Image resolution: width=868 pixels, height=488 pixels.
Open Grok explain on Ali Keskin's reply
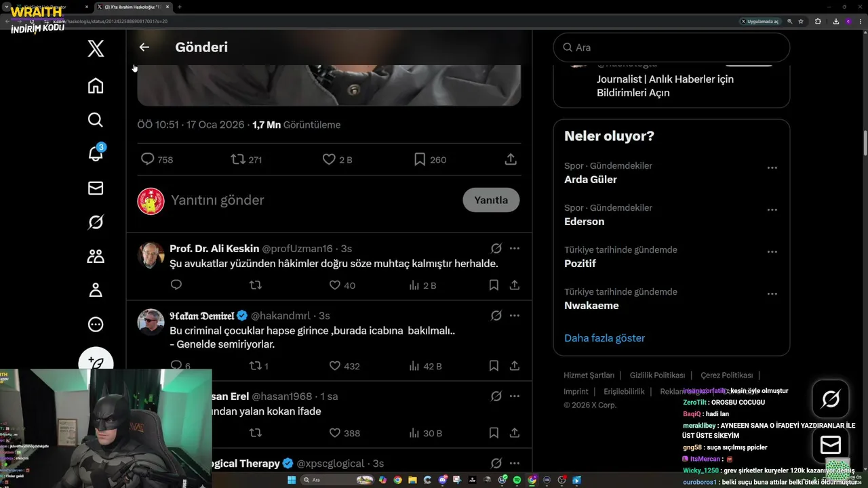496,249
